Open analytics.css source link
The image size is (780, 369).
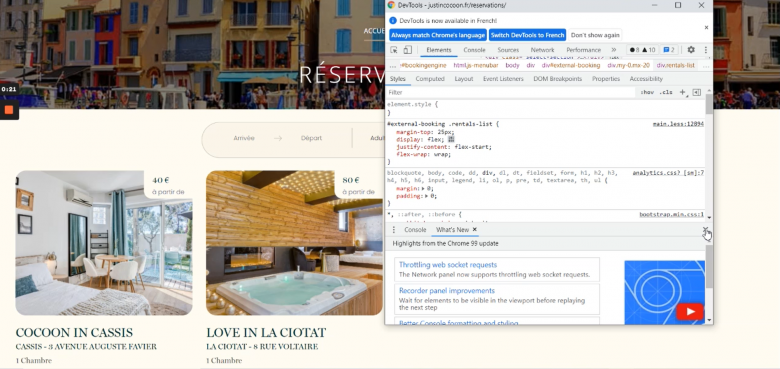click(668, 173)
